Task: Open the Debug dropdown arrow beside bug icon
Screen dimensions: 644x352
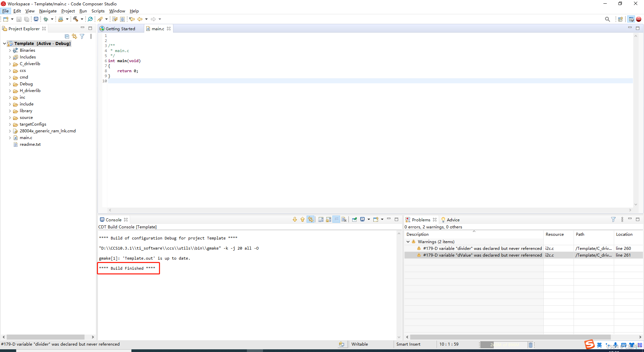Action: [52, 19]
